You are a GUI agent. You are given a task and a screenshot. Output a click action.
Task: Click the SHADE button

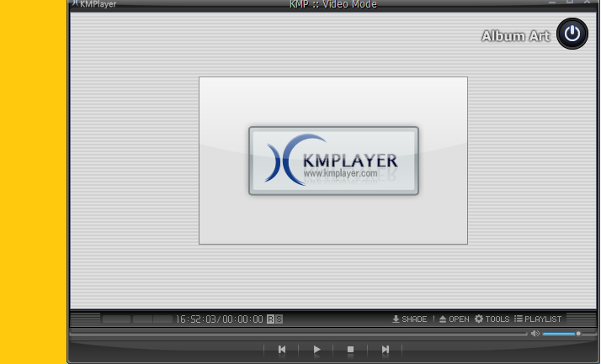409,319
